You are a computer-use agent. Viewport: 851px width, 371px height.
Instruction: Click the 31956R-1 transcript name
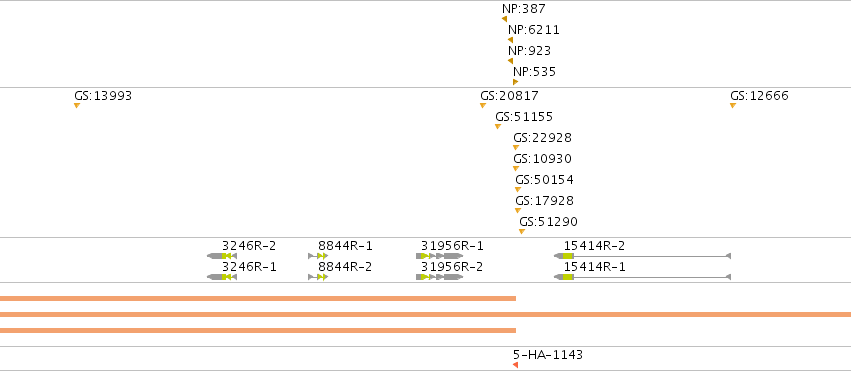click(452, 246)
